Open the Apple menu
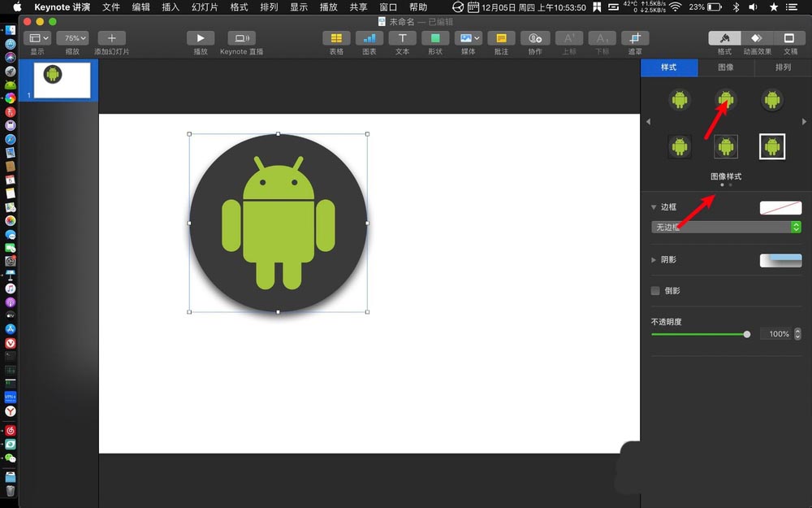 click(x=17, y=7)
